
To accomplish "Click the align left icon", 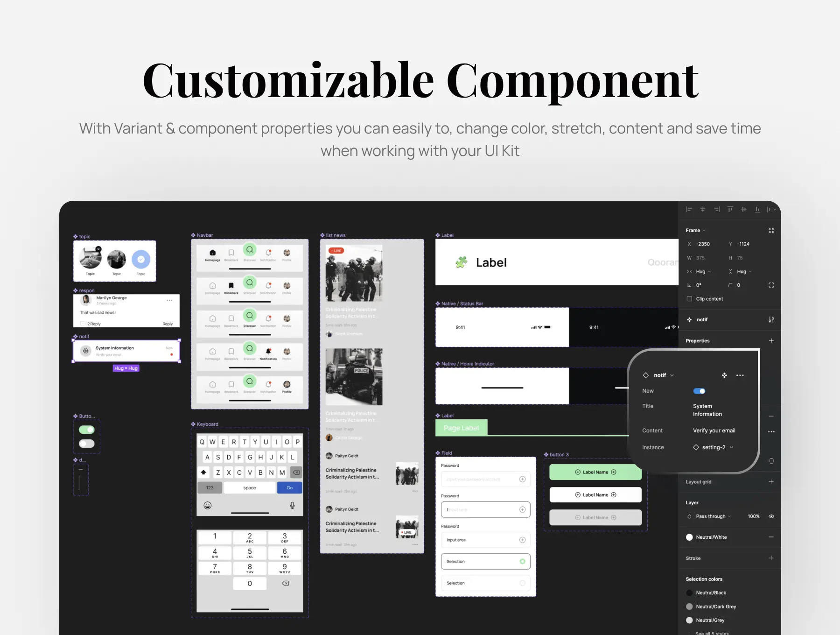I will (x=689, y=210).
